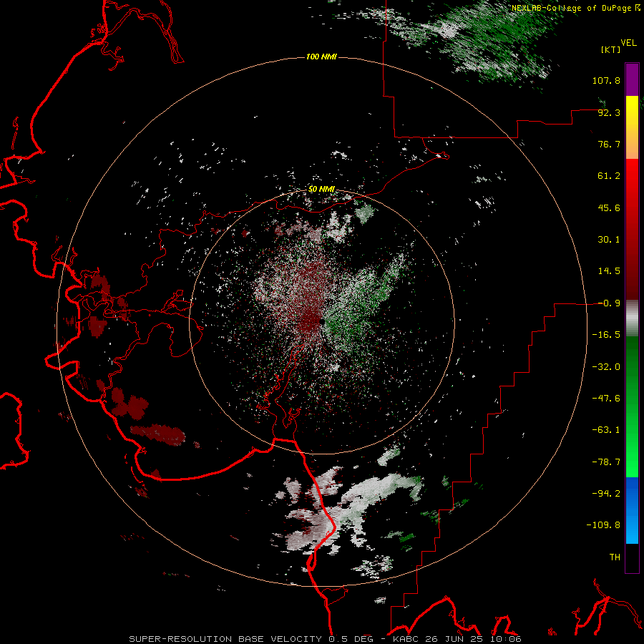Click the black TH segment of the color bar
The width and height of the screenshot is (644, 644).
[x=632, y=558]
